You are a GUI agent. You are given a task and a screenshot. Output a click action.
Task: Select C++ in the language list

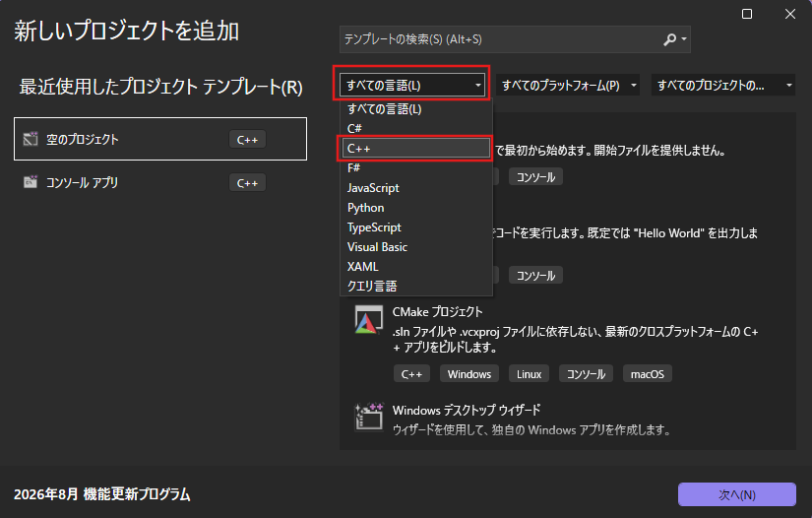[415, 148]
